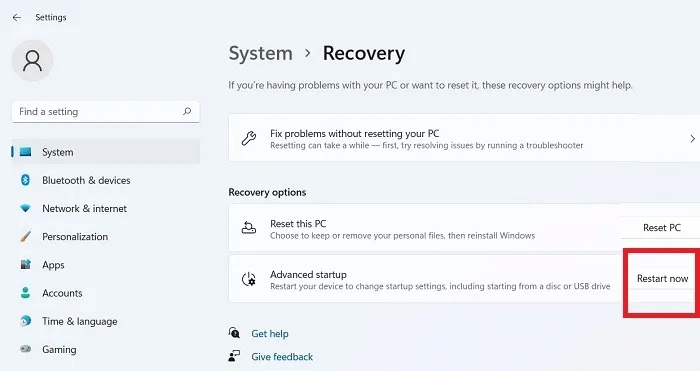The width and height of the screenshot is (700, 371).
Task: Open System in the sidebar
Action: pyautogui.click(x=106, y=152)
